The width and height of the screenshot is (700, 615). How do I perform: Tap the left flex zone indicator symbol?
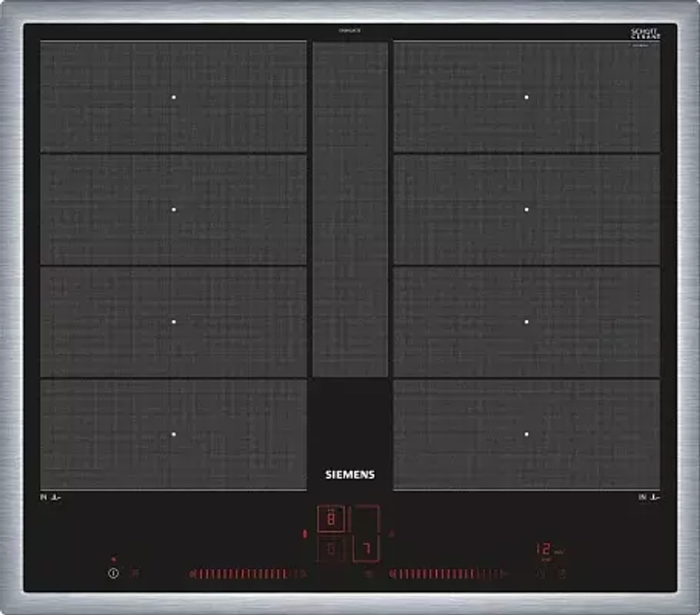(x=305, y=533)
